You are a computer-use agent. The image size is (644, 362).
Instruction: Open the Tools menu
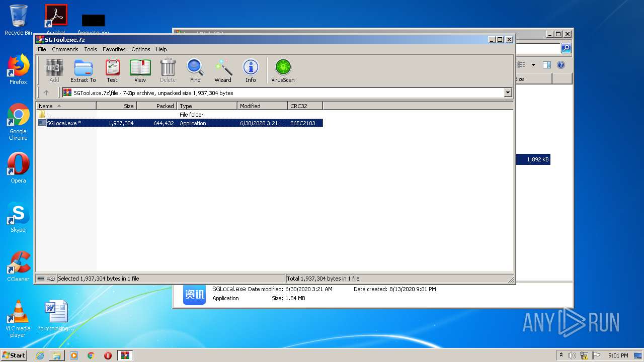click(x=91, y=49)
